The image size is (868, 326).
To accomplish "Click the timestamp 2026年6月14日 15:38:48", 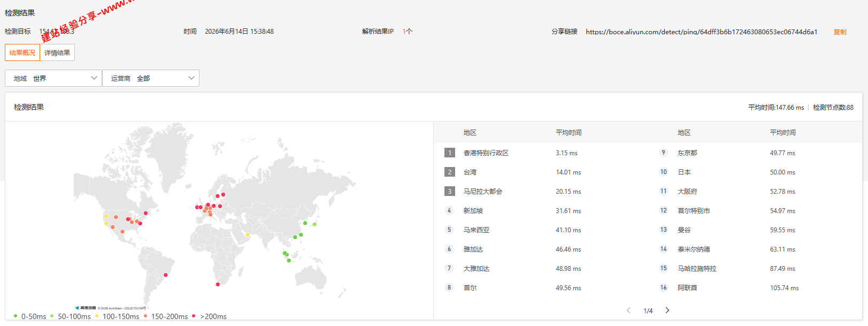I will point(239,32).
